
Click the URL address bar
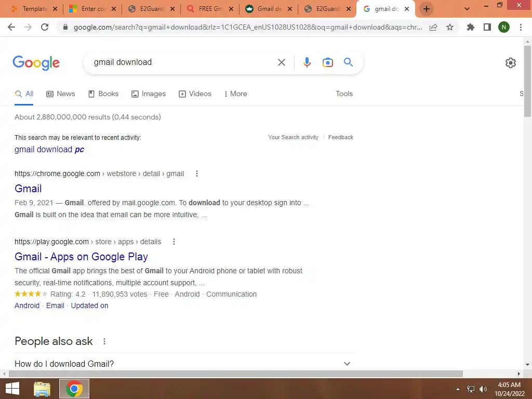pyautogui.click(x=248, y=27)
